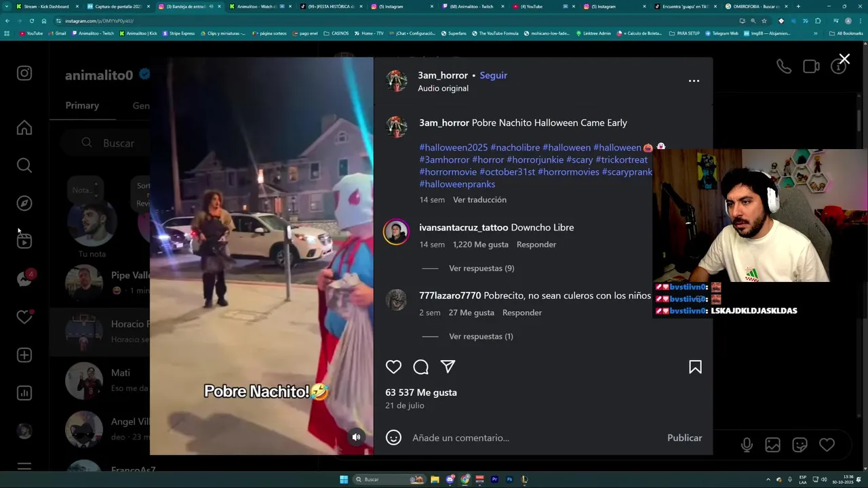This screenshot has height=488, width=868.
Task: Reply to 777lazaro7770's comment
Action: coord(522,312)
